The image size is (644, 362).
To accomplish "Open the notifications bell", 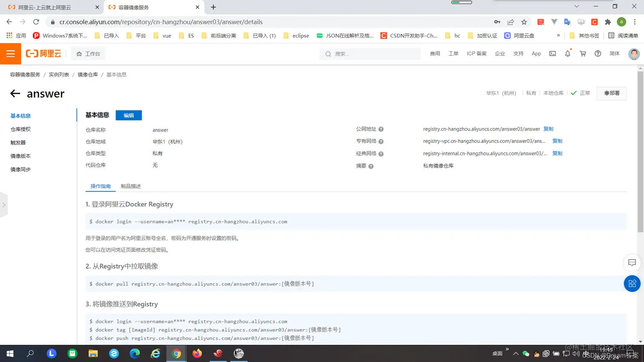I will tap(567, 54).
